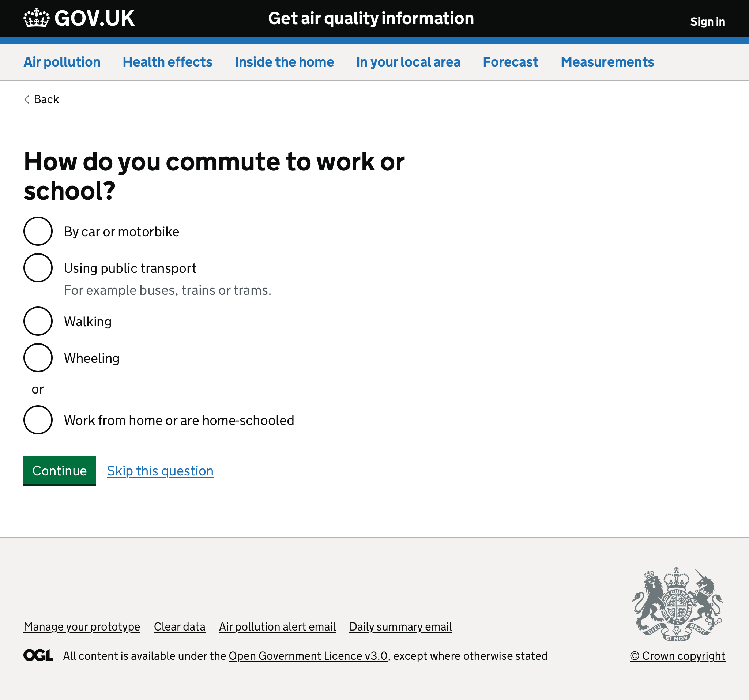
Task: Expand Health effects navigation section
Action: pos(167,61)
